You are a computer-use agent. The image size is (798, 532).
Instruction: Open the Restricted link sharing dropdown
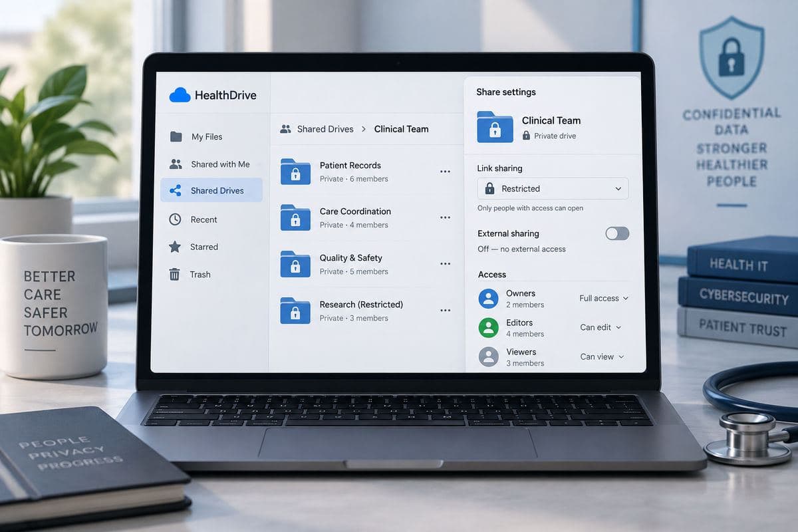(553, 189)
